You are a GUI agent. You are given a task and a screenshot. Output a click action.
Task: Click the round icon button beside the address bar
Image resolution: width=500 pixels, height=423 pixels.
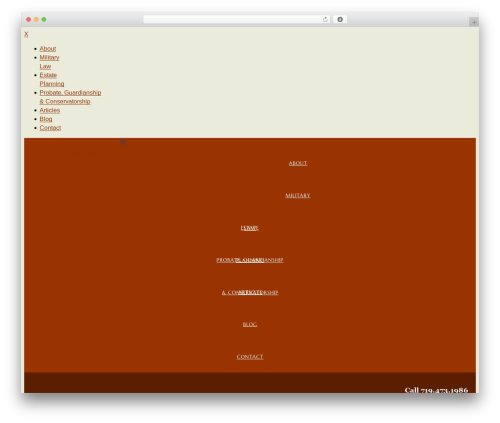click(340, 19)
